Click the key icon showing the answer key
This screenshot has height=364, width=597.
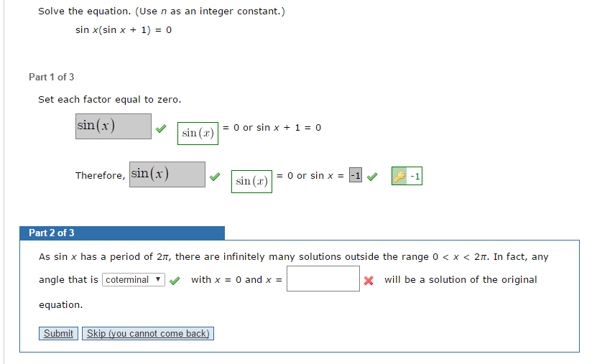pyautogui.click(x=399, y=176)
